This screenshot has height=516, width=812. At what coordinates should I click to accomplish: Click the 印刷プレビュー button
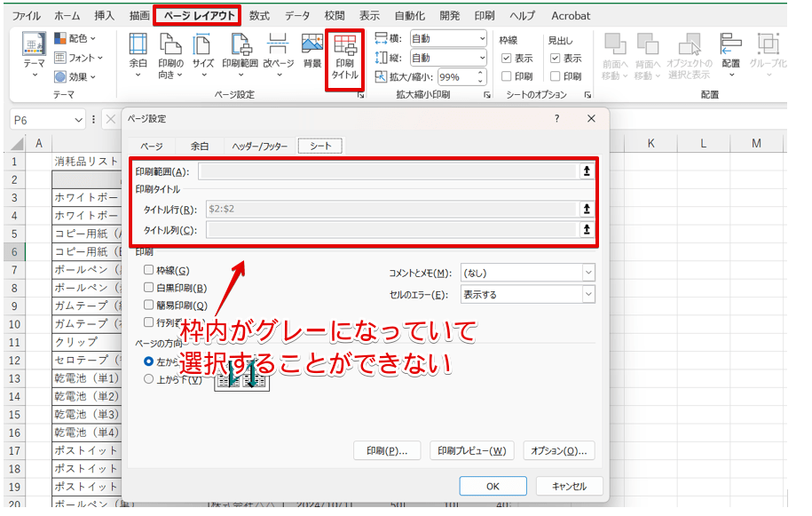tap(474, 450)
